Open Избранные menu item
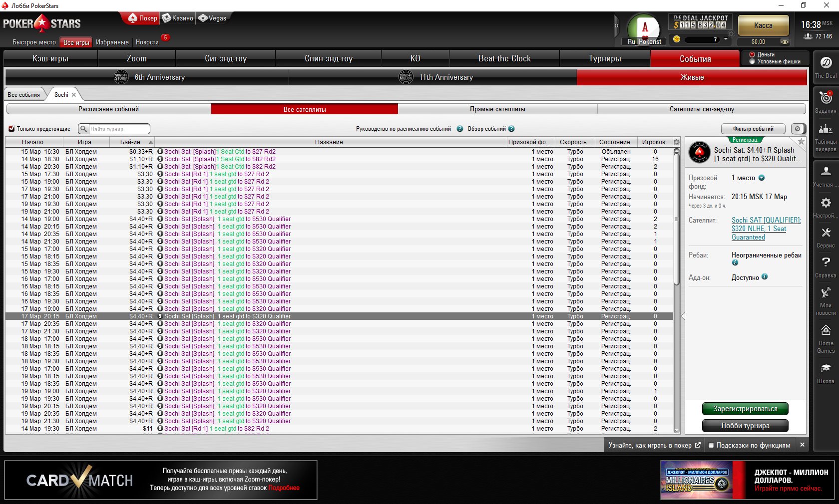Screen dimensions: 839x504 (112, 42)
